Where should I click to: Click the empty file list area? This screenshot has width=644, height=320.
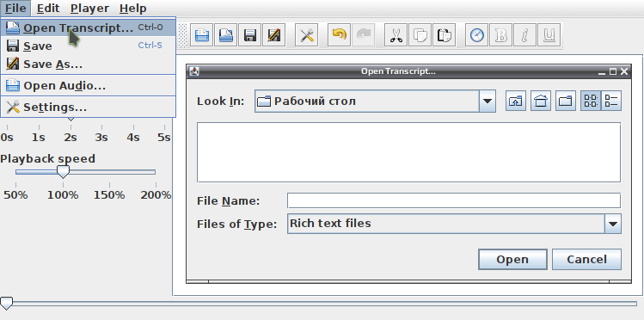pos(408,152)
